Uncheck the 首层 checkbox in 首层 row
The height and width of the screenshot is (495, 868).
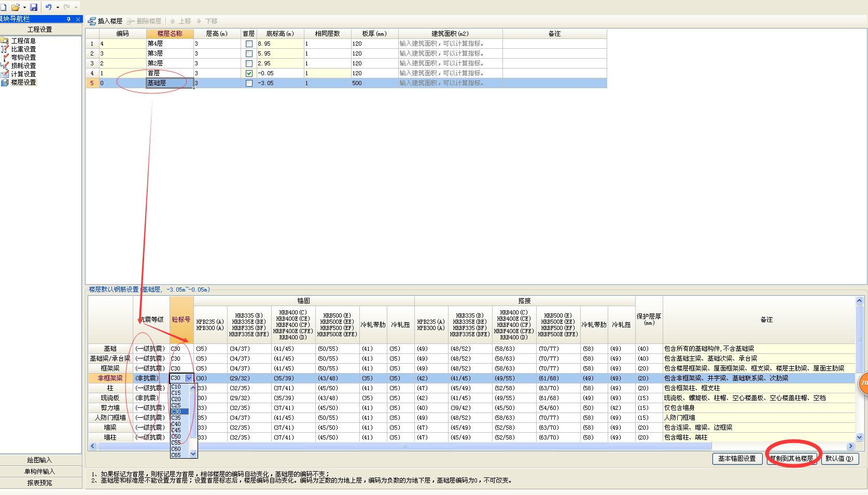pos(249,74)
